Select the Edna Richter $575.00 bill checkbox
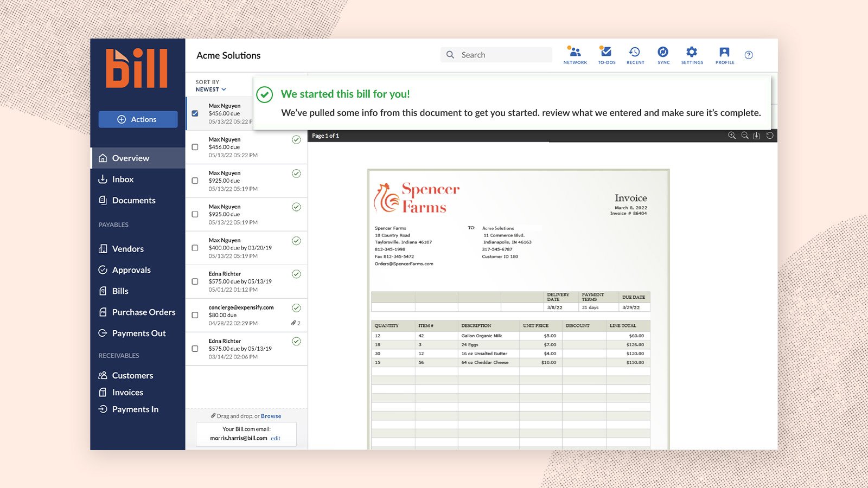Image resolution: width=868 pixels, height=488 pixels. [x=195, y=281]
